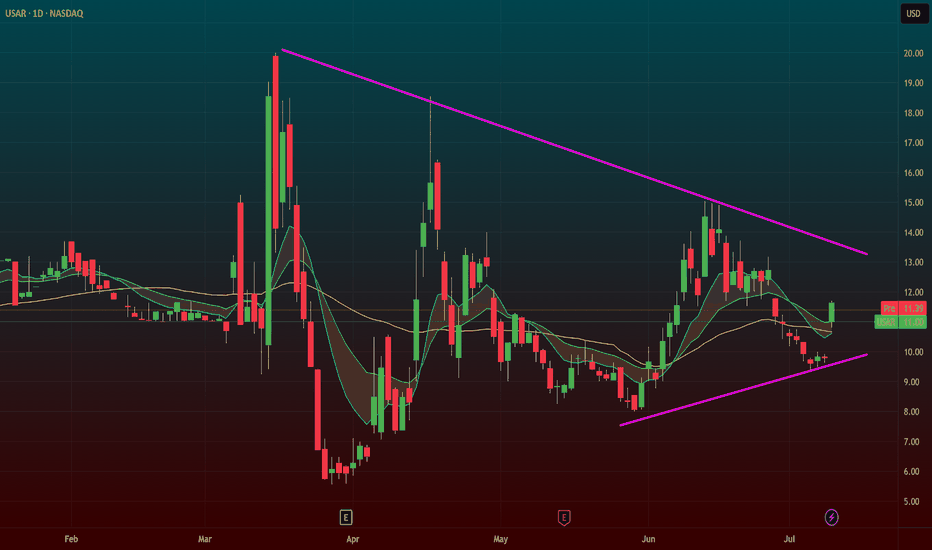Click the 10.00 price axis label
Image resolution: width=932 pixels, height=550 pixels.
coord(913,352)
